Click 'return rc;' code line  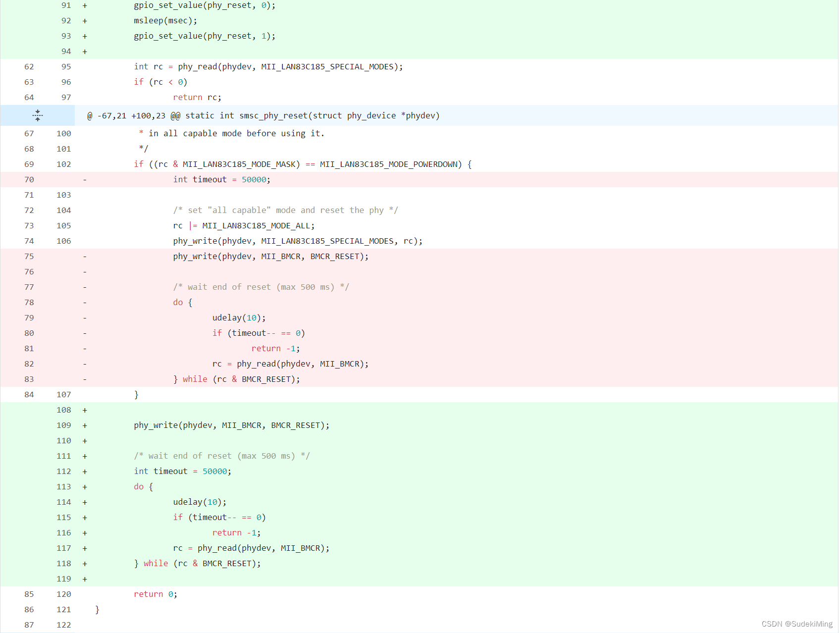coord(197,97)
